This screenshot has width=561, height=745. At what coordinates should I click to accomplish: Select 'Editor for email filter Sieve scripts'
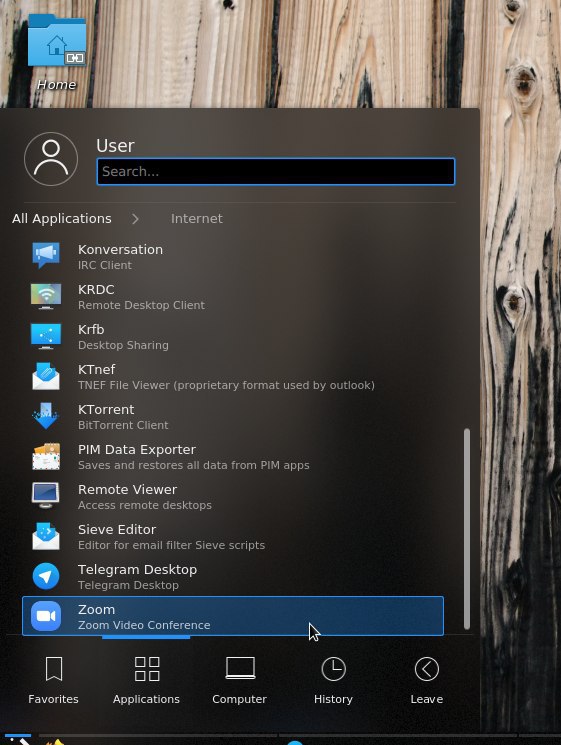click(171, 545)
